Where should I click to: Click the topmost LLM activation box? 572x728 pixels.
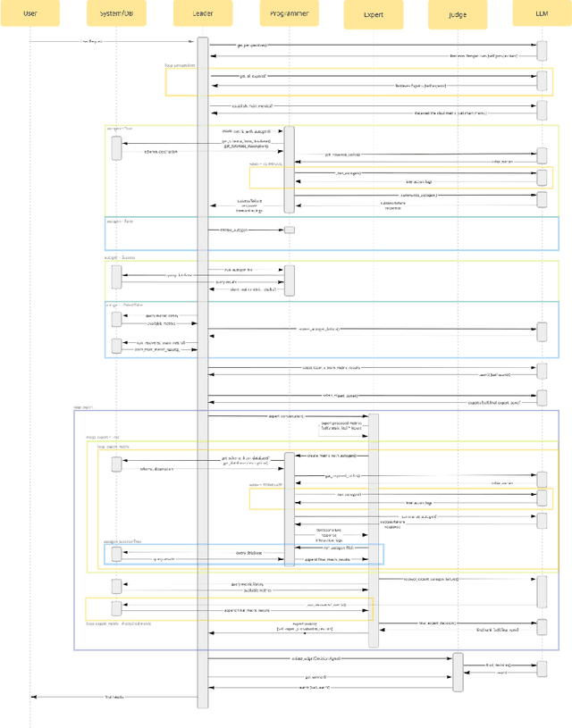point(542,50)
